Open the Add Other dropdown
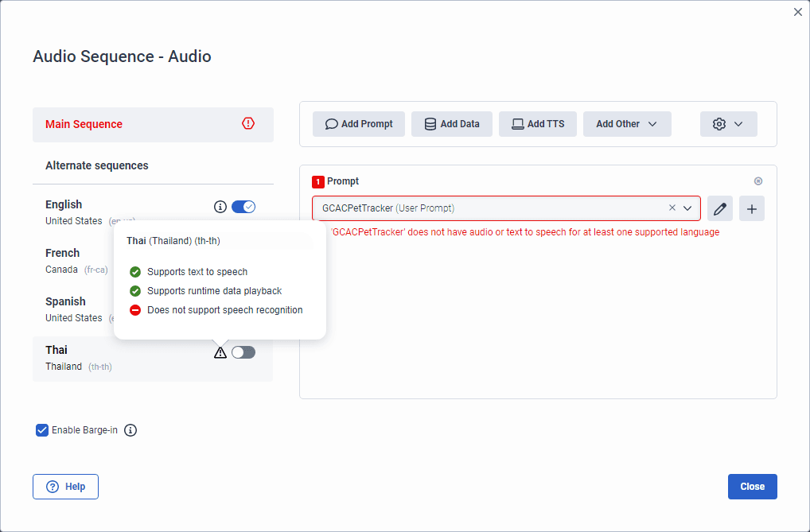The image size is (810, 532). pyautogui.click(x=627, y=123)
